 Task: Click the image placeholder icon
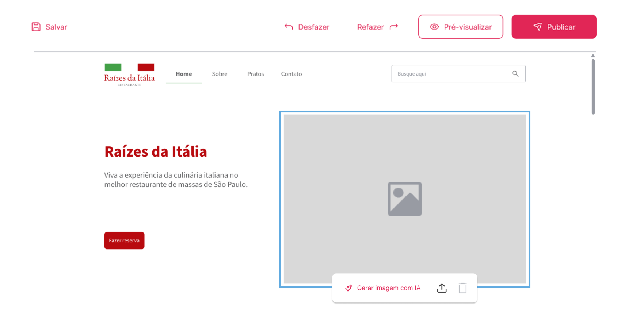(404, 199)
